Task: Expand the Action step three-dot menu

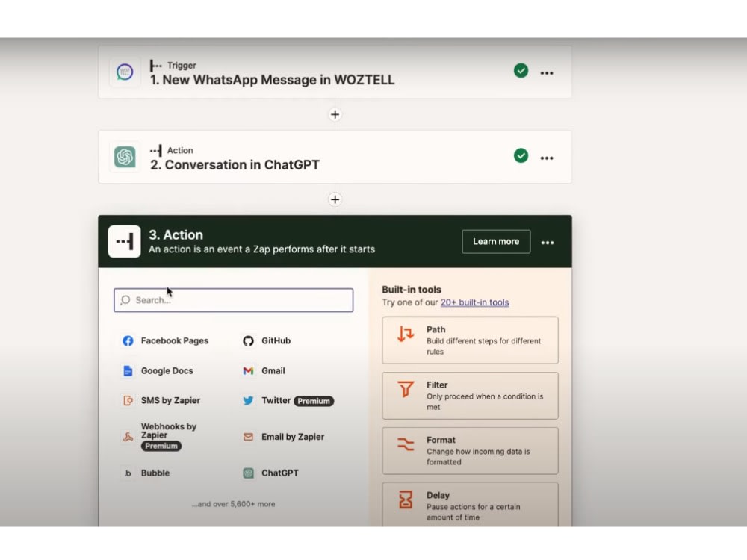Action: point(548,241)
